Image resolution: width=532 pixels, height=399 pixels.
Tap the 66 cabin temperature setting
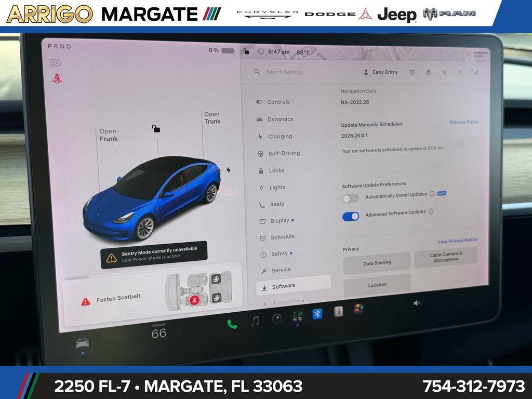pyautogui.click(x=159, y=333)
